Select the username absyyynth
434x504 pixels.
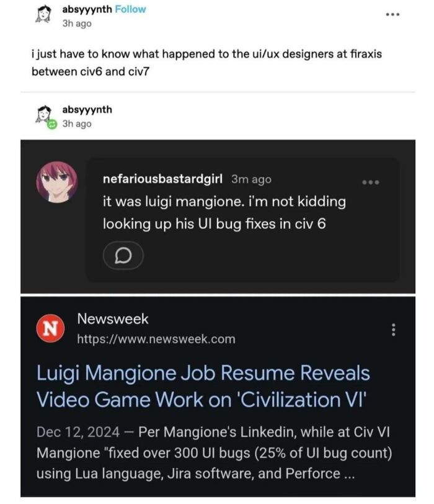(x=86, y=9)
